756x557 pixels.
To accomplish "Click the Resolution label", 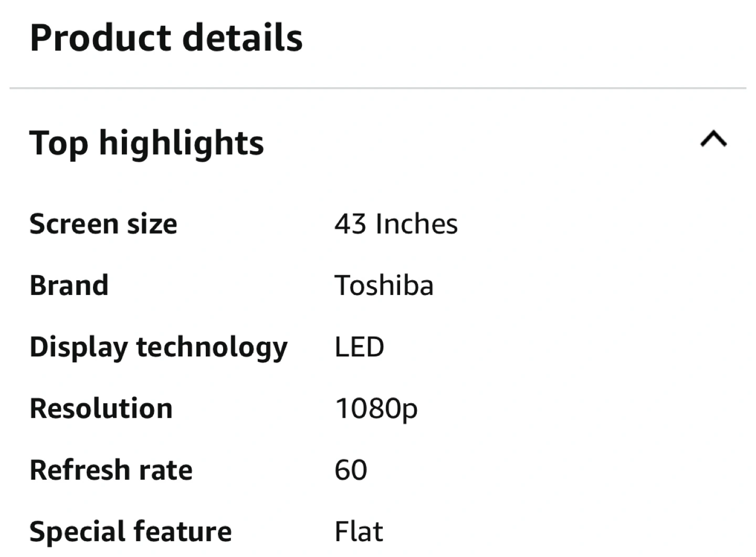I will tap(101, 408).
